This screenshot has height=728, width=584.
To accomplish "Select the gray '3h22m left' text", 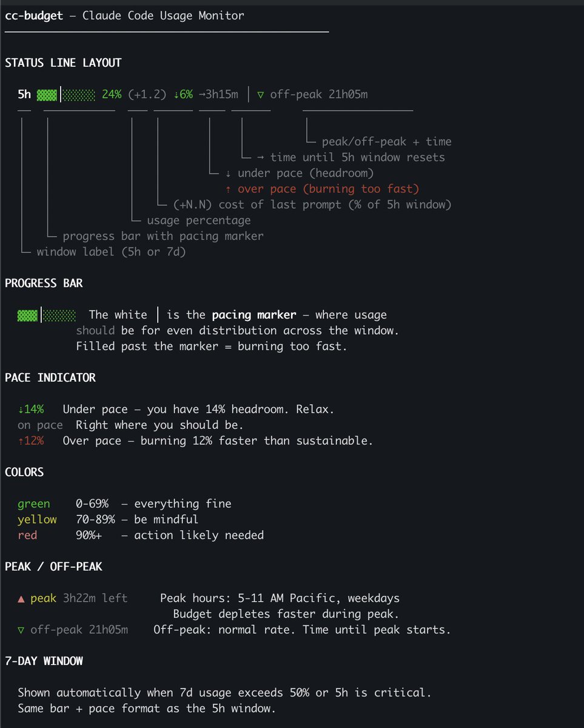I will click(x=95, y=598).
